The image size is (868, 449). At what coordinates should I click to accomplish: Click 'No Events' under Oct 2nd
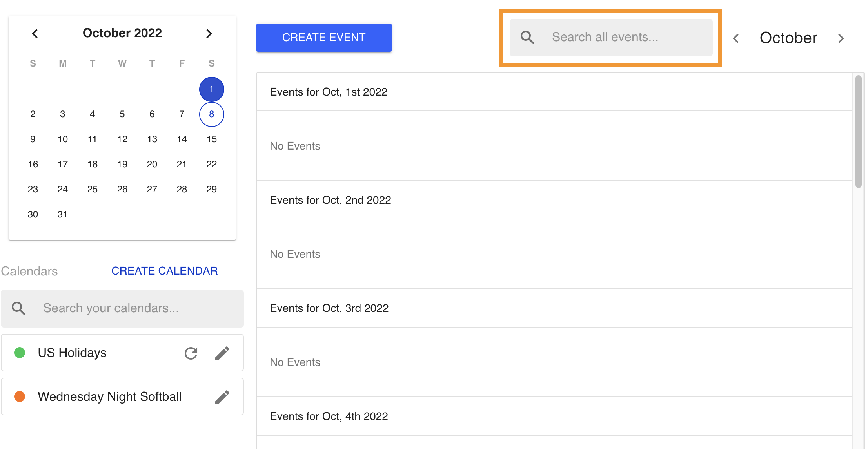point(295,254)
